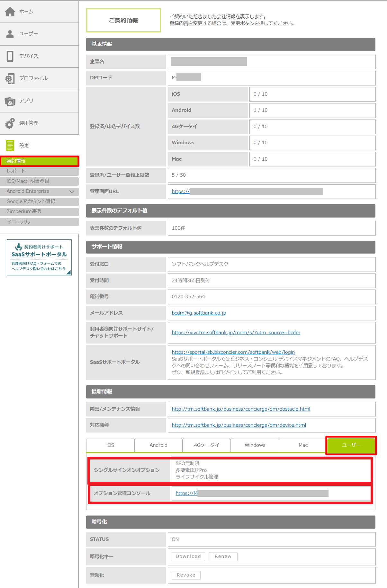This screenshot has height=588, width=387.
Task: Open the User person icon
Action: click(10, 34)
